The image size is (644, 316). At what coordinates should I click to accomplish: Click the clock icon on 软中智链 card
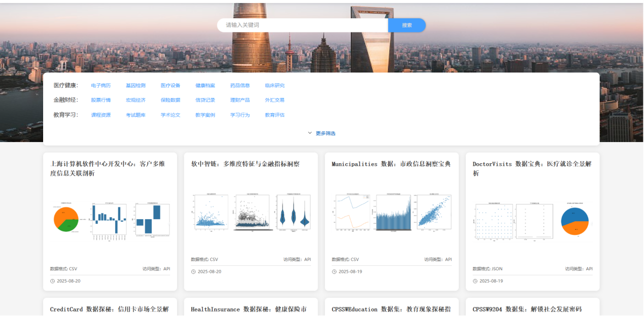(x=193, y=271)
